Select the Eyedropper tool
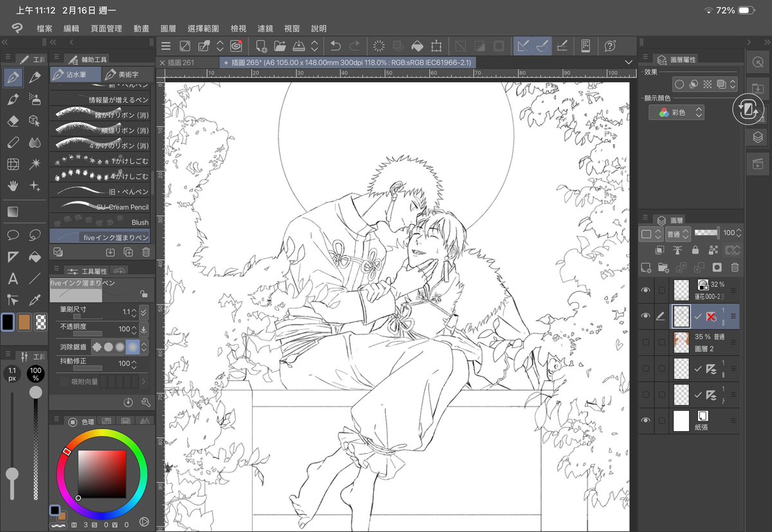Viewport: 772px width, 532px height. 35,300
